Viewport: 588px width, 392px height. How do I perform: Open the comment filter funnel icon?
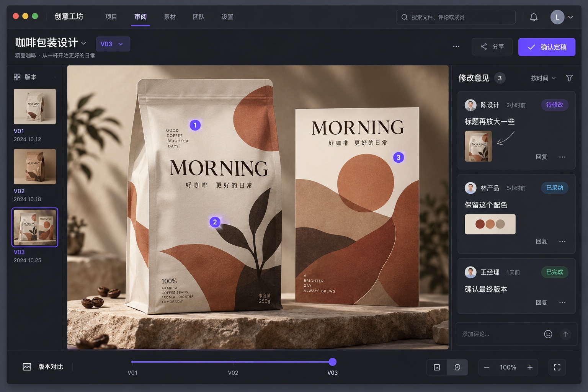(x=569, y=78)
